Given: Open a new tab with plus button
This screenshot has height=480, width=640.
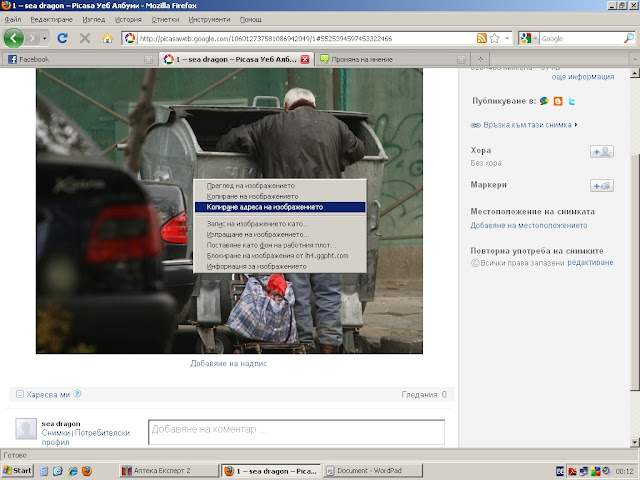Looking at the screenshot, I should tap(480, 60).
